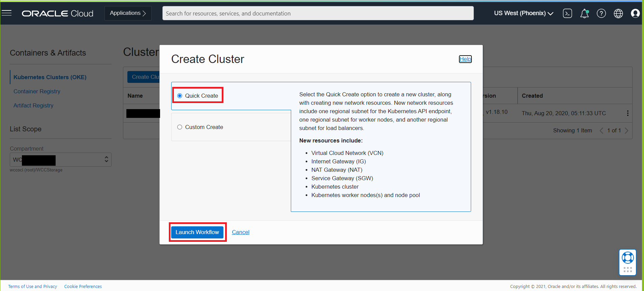This screenshot has width=644, height=291.
Task: Go to the previous page arrow
Action: (x=602, y=131)
